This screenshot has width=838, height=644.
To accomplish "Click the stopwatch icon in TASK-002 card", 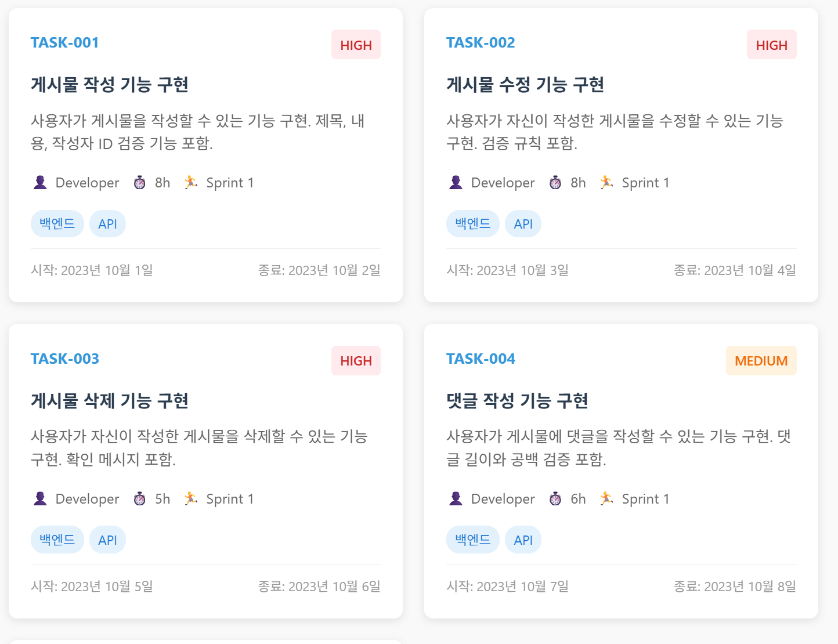I will pyautogui.click(x=555, y=183).
